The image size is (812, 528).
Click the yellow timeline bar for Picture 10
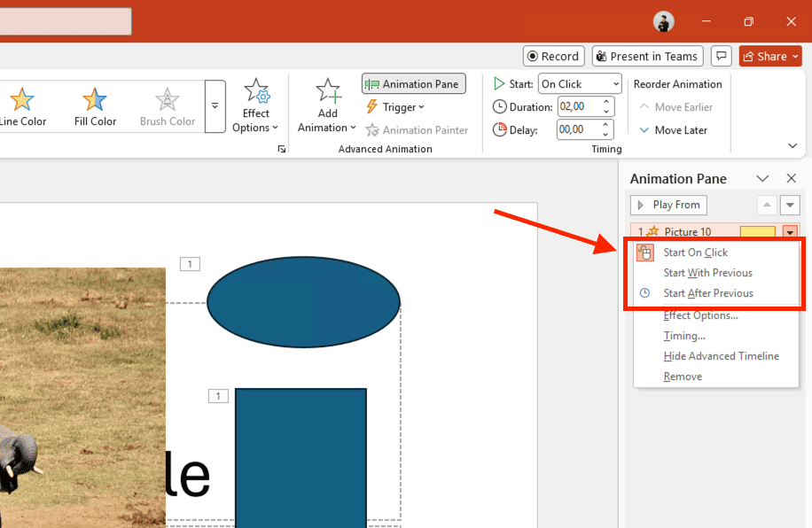click(x=757, y=232)
